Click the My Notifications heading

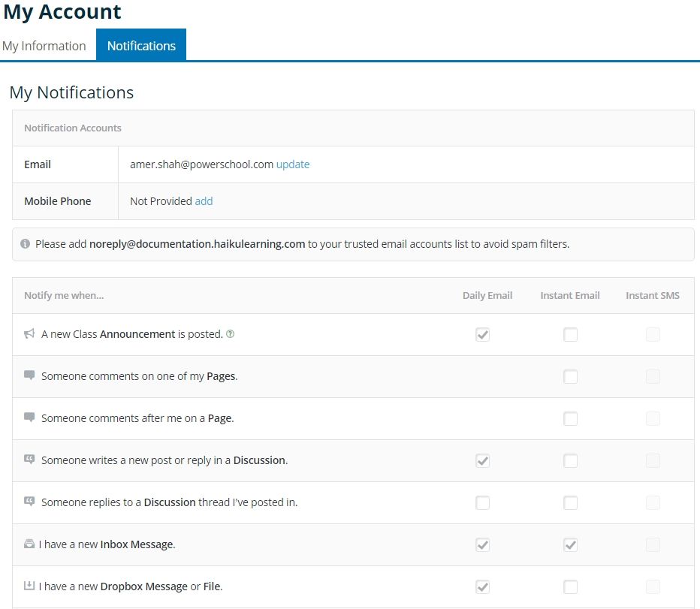[x=71, y=92]
